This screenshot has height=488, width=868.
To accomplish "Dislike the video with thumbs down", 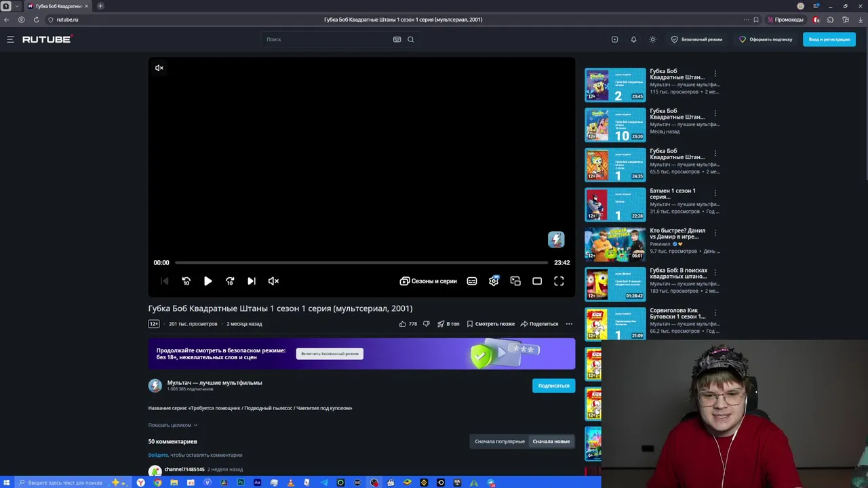I will [426, 324].
